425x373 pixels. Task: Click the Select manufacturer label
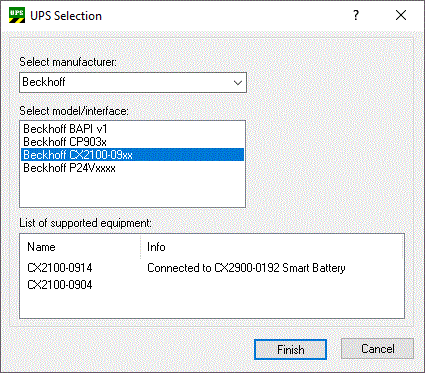[x=68, y=62]
